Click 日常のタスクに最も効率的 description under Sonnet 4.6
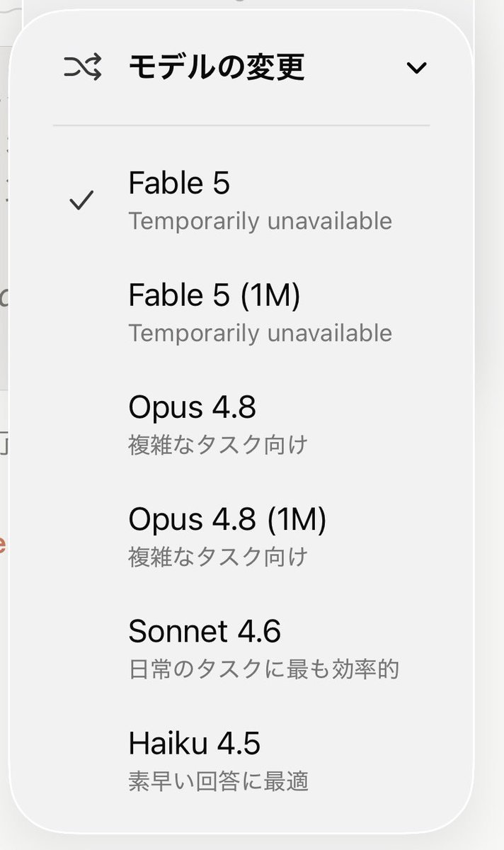 tap(263, 669)
